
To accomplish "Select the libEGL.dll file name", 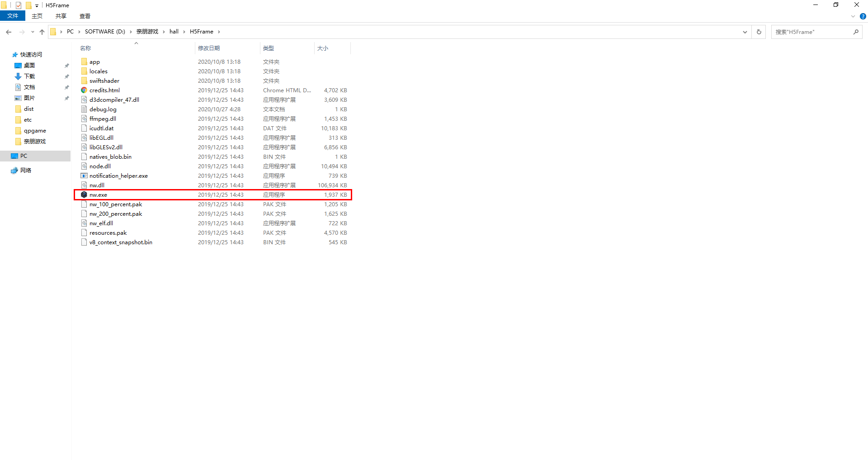I will click(x=101, y=138).
